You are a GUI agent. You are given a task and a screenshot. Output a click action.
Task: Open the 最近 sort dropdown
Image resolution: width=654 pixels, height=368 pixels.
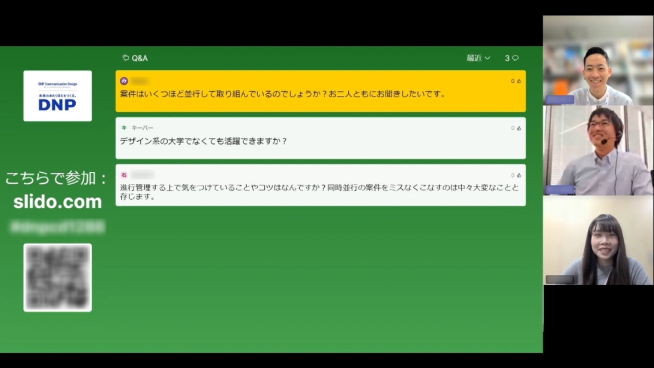pyautogui.click(x=478, y=58)
